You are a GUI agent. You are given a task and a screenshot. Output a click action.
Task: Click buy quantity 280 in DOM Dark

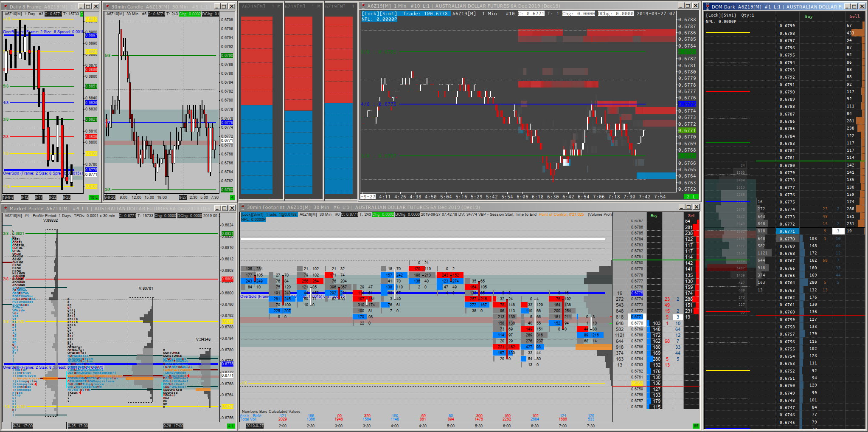coord(813,282)
